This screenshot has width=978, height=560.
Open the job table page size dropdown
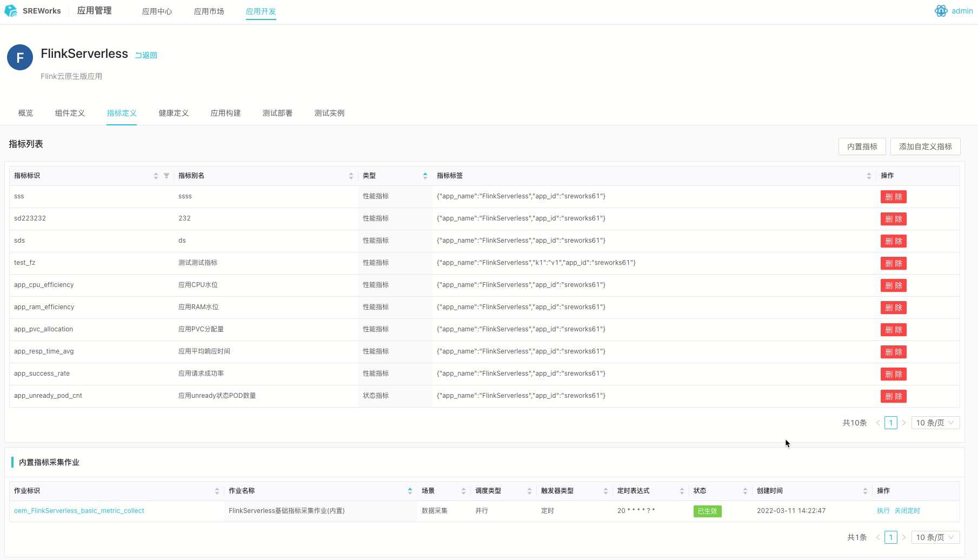click(935, 537)
